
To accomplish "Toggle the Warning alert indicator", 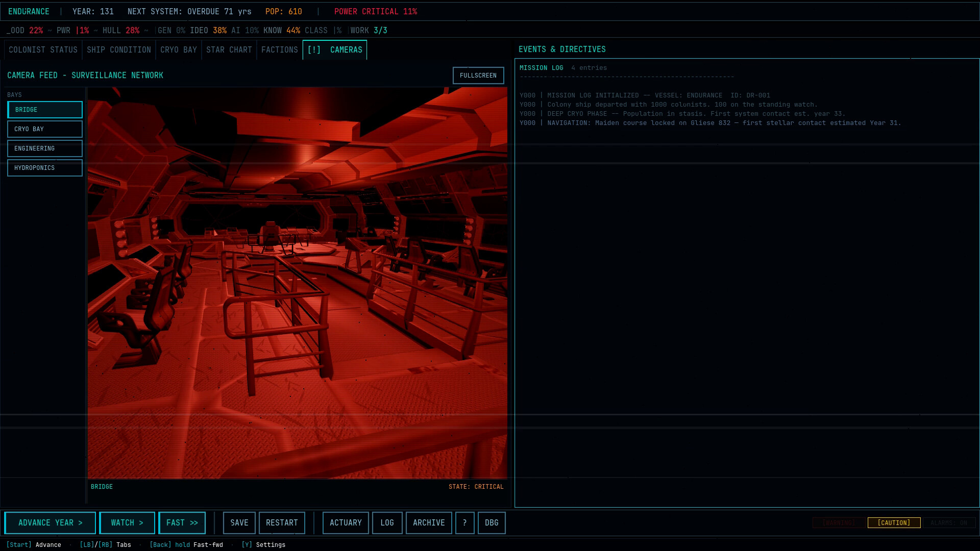I will click(839, 523).
